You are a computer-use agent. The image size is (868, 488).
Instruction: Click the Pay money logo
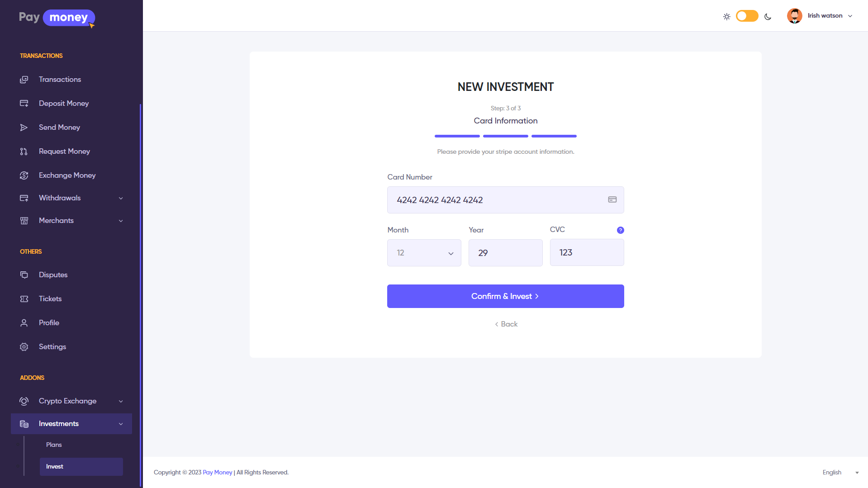[x=57, y=18]
